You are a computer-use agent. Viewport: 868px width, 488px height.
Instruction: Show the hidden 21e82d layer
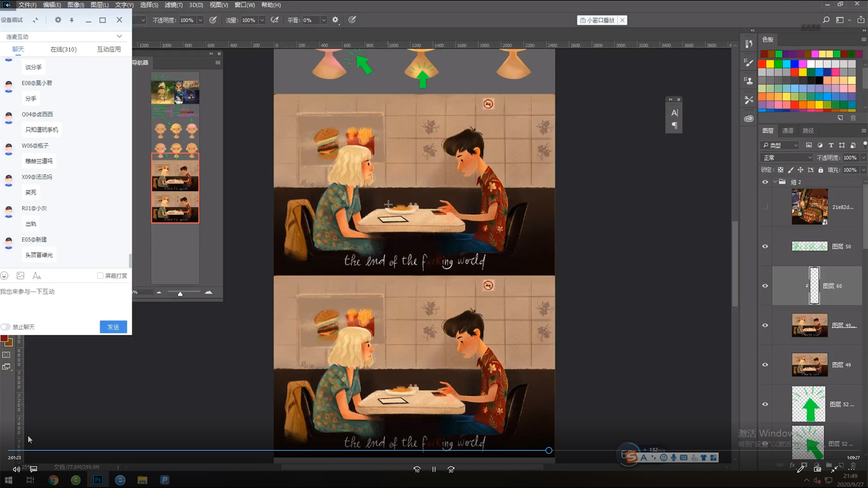[x=765, y=207]
